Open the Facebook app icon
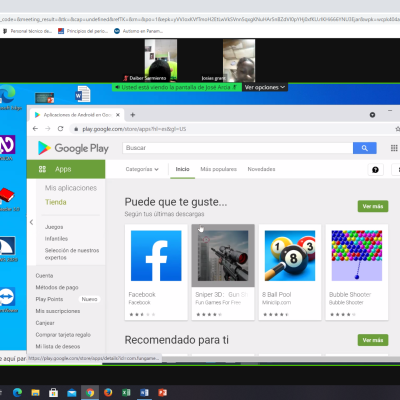The image size is (400, 400). tap(156, 256)
